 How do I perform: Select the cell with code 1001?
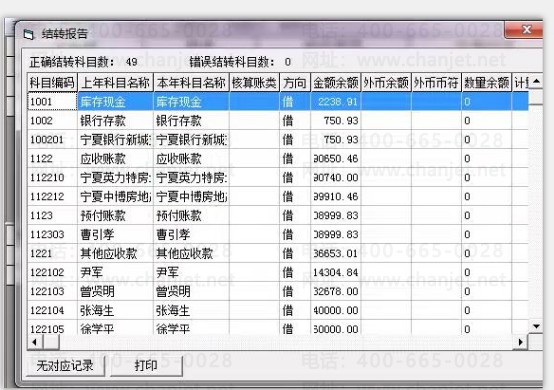52,102
